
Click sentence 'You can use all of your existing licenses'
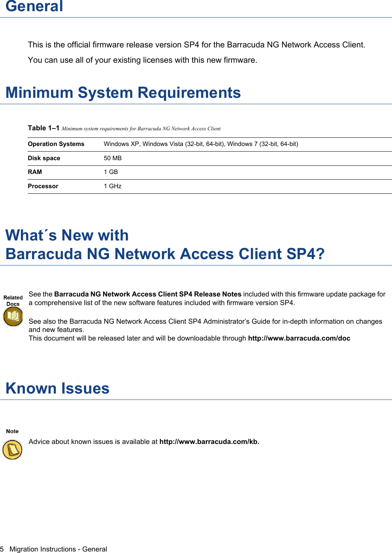tap(143, 60)
